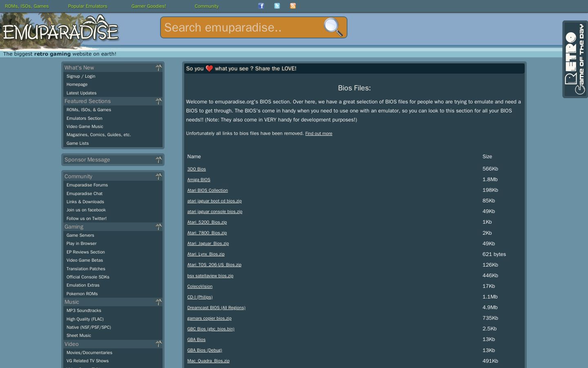Open Gamer Goodies! top menu
Viewport: 588px width, 368px height.
point(149,6)
